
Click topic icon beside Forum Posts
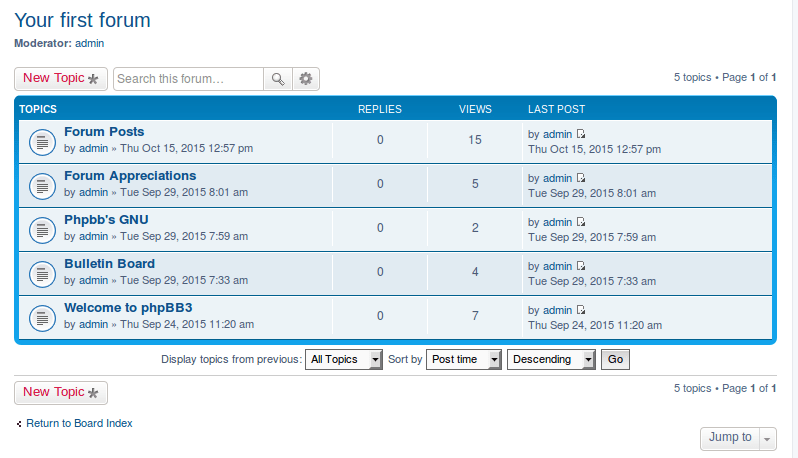(41, 142)
